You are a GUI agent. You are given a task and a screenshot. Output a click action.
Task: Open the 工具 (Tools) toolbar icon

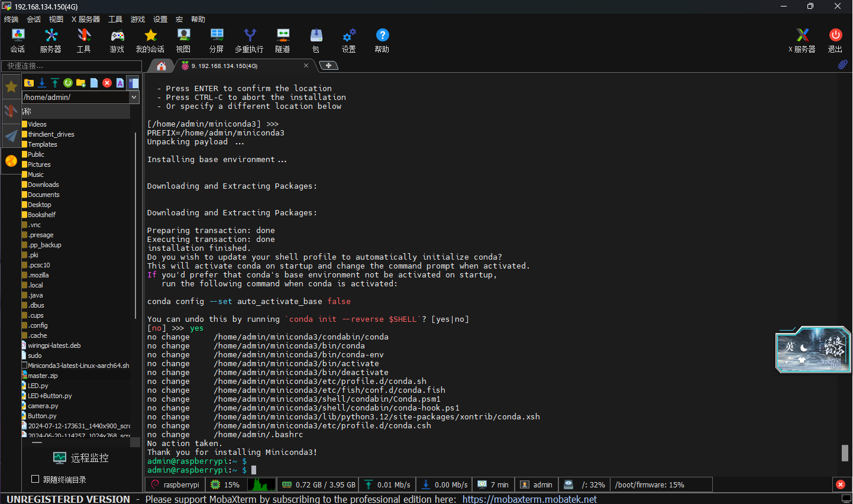click(x=84, y=41)
